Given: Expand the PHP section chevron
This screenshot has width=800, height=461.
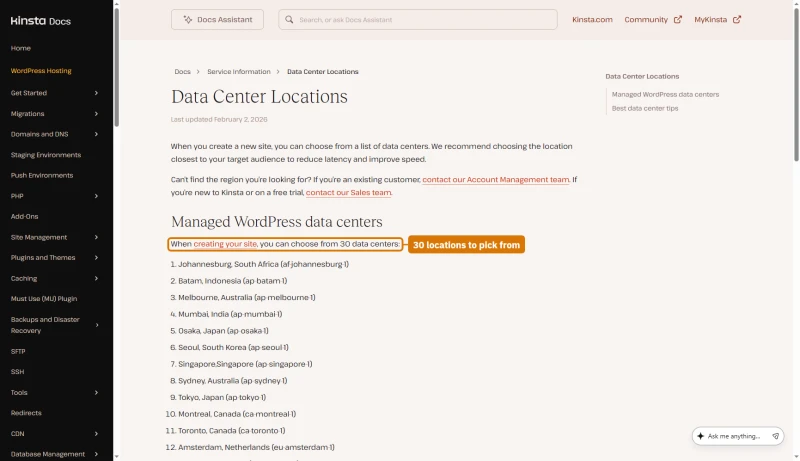Looking at the screenshot, I should [96, 196].
